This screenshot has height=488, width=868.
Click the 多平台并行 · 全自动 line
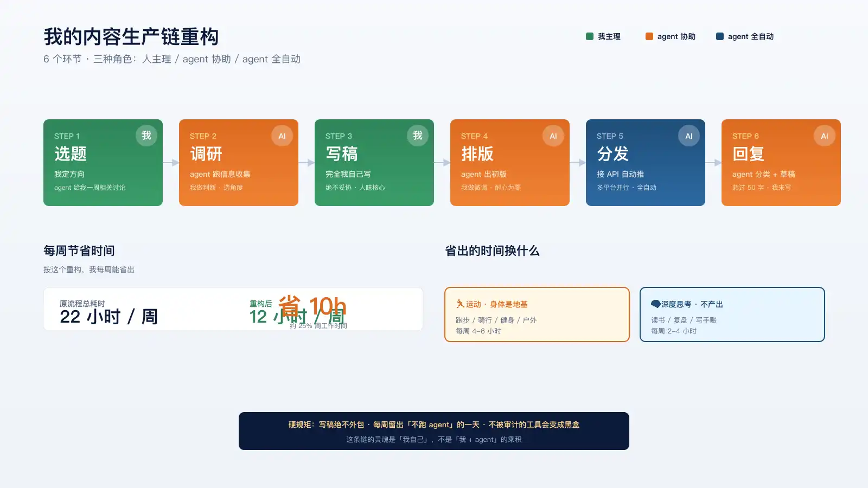point(627,188)
